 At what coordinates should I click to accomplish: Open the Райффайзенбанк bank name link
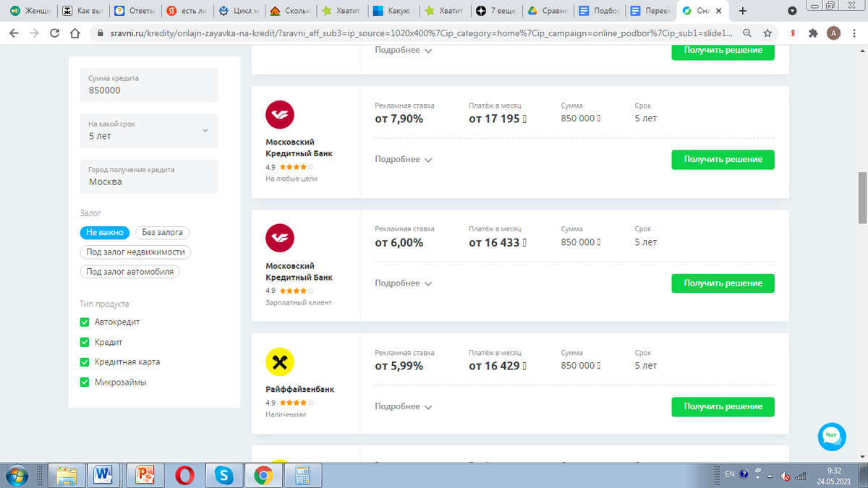(x=299, y=390)
